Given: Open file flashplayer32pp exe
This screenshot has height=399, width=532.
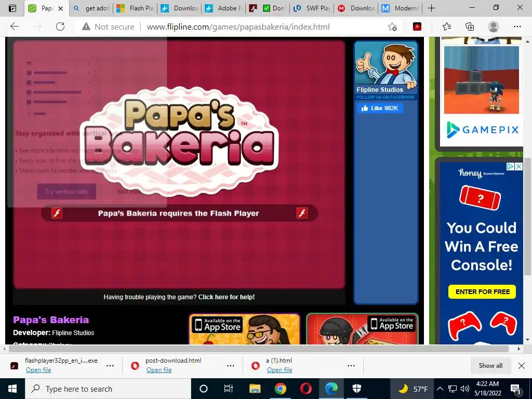Looking at the screenshot, I should pos(38,370).
